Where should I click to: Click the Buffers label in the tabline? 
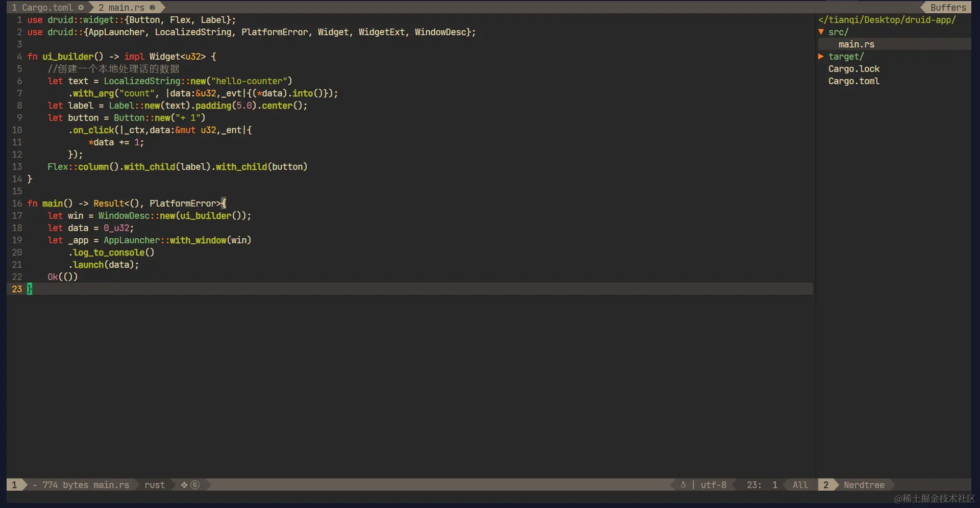[948, 7]
